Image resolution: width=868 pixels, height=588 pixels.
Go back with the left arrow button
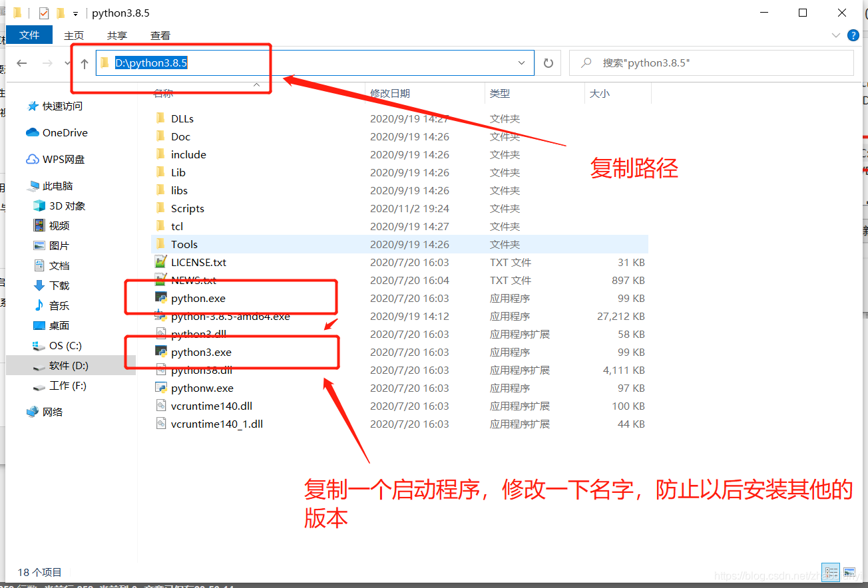pyautogui.click(x=22, y=63)
